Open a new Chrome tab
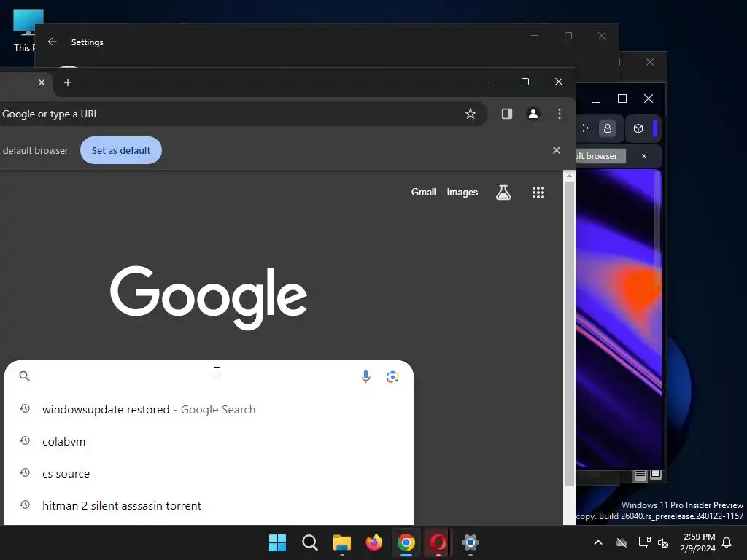The height and width of the screenshot is (560, 747). 68,82
